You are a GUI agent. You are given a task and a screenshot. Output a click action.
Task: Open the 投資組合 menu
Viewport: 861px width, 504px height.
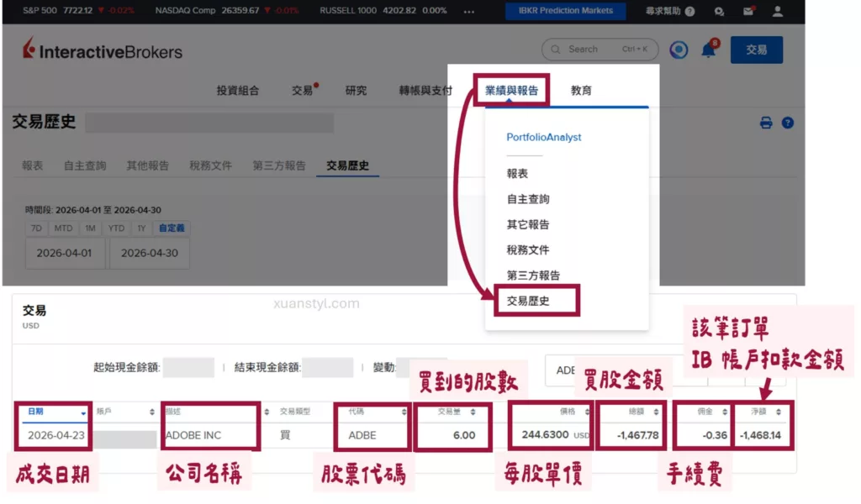coord(237,91)
